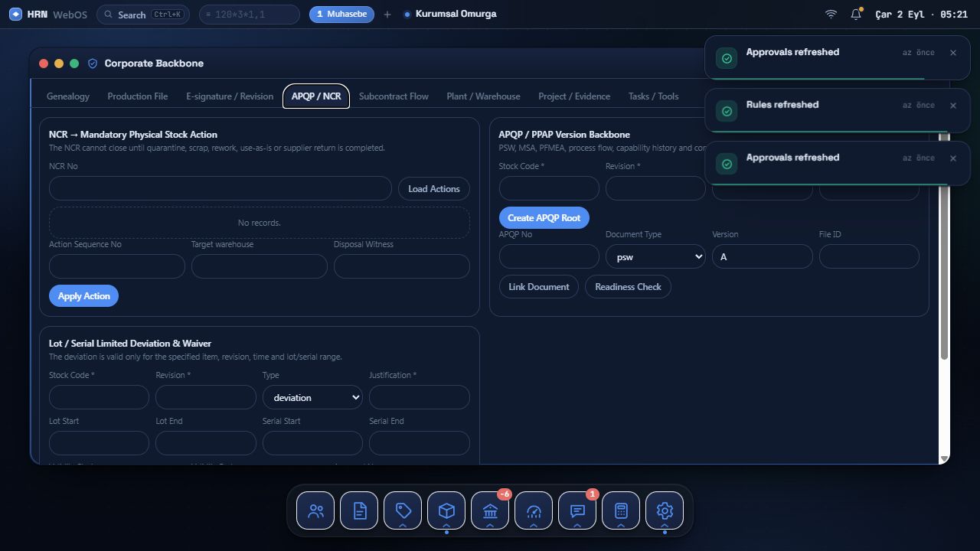Viewport: 980px width, 551px height.
Task: Switch to the Production File tab
Action: pos(138,96)
